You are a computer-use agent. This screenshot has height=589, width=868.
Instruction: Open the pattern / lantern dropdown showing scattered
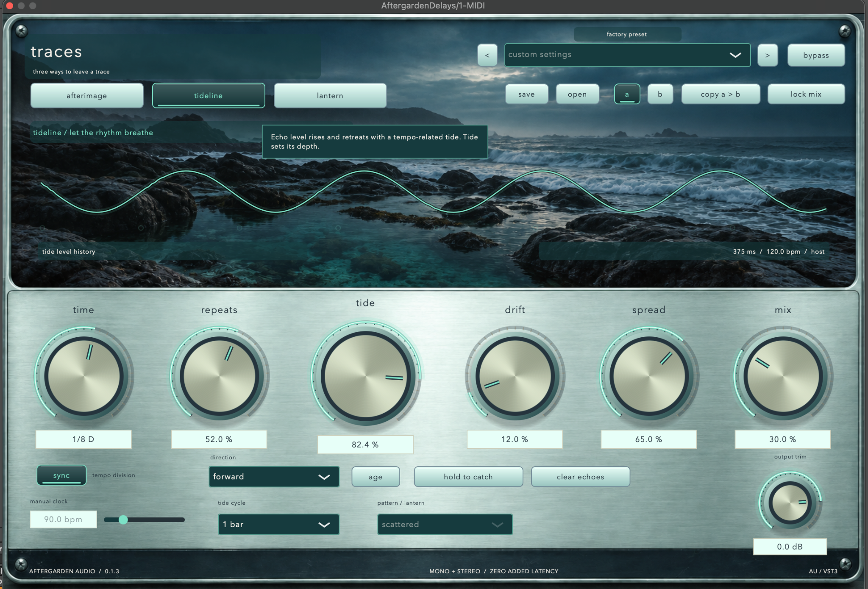tap(445, 524)
